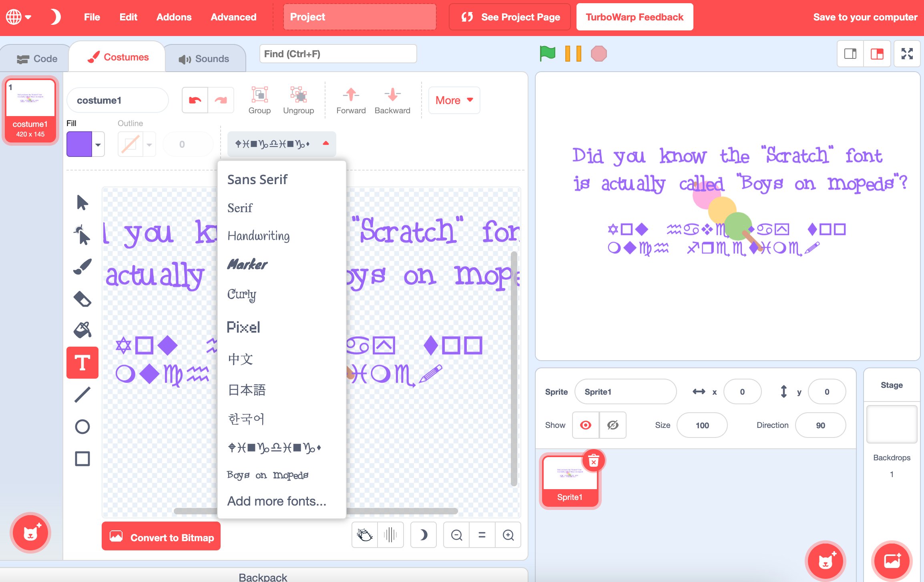Expand the More options dropdown
The width and height of the screenshot is (924, 582).
[x=454, y=100]
